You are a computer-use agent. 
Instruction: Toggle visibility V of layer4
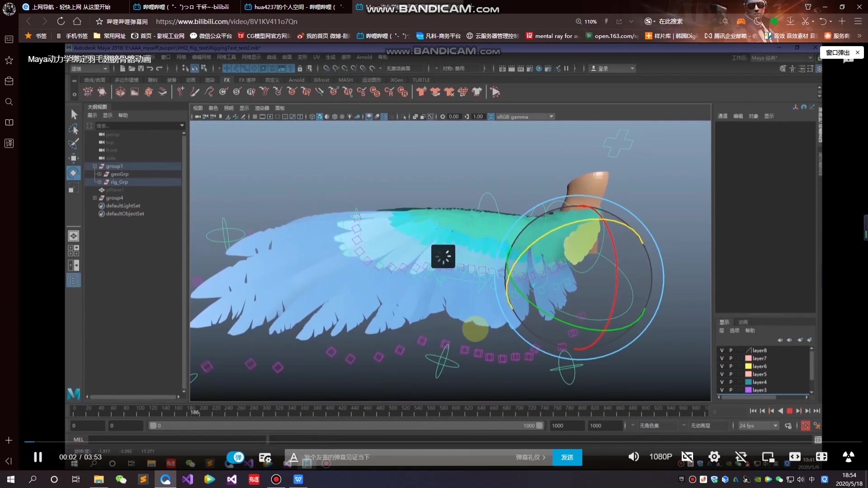click(x=722, y=382)
